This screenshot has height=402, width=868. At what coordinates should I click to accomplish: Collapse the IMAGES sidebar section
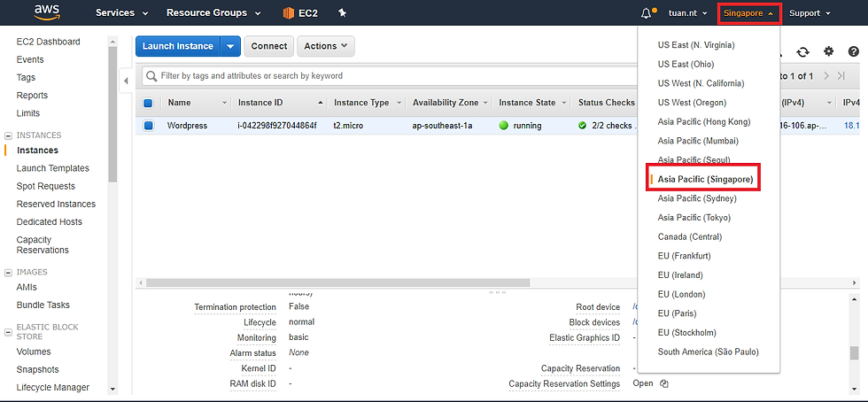(x=8, y=273)
